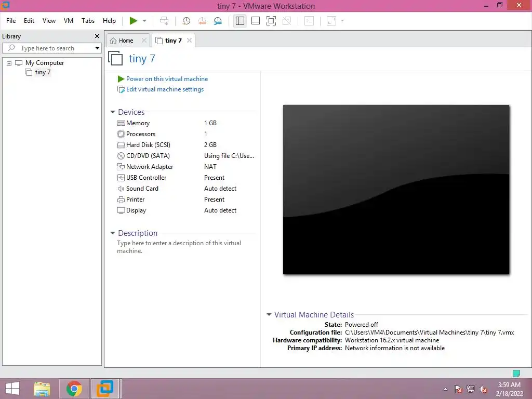Viewport: 532px width, 399px height.
Task: Click the muted volume tray icon
Action: coord(483,389)
